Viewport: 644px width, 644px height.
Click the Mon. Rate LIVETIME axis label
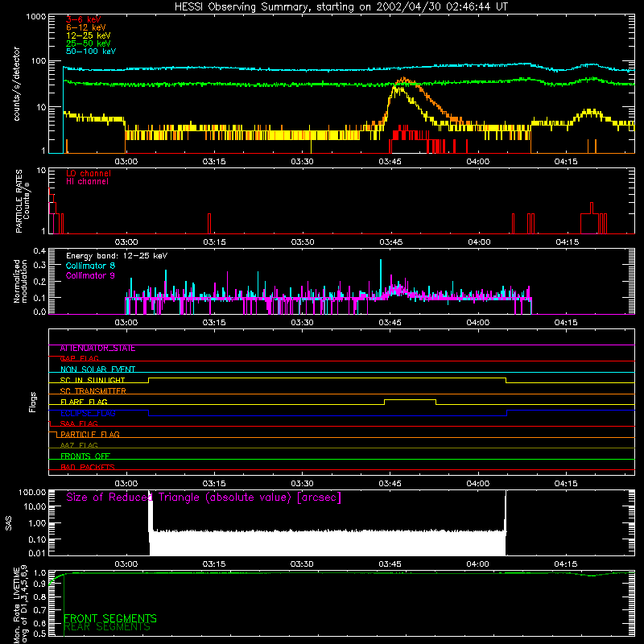coord(20,605)
